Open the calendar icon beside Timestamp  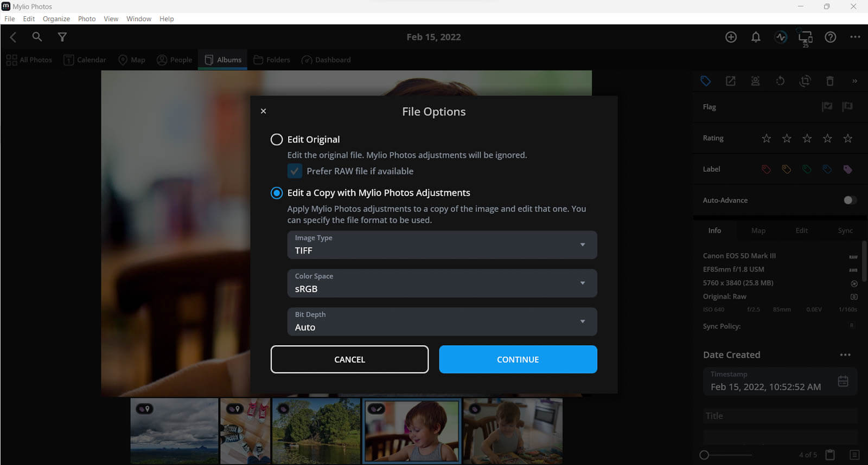coord(843,381)
